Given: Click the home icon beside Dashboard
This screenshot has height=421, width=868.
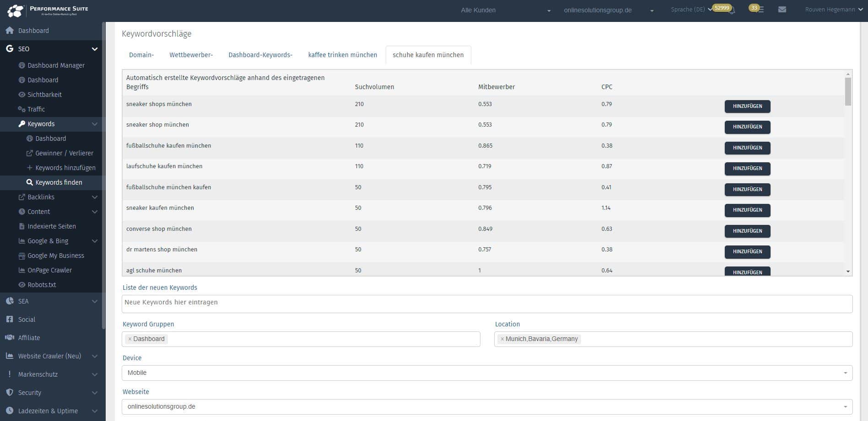Looking at the screenshot, I should tap(10, 31).
